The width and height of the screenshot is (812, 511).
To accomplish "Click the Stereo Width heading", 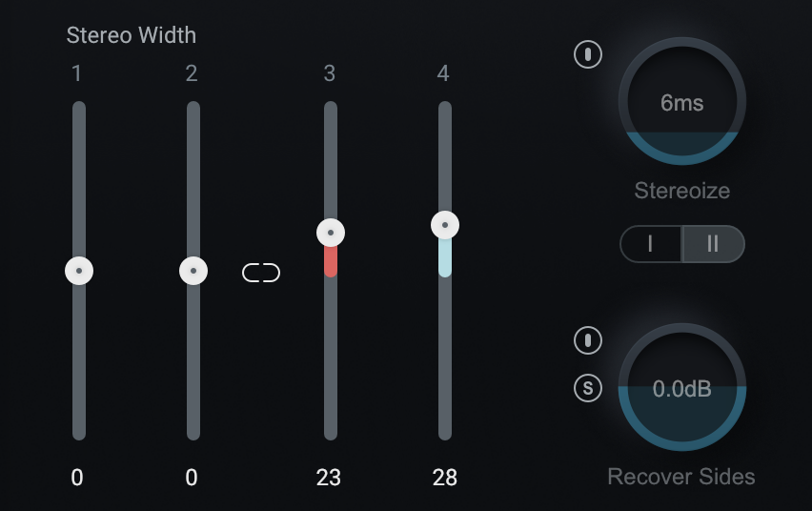I will pos(132,35).
